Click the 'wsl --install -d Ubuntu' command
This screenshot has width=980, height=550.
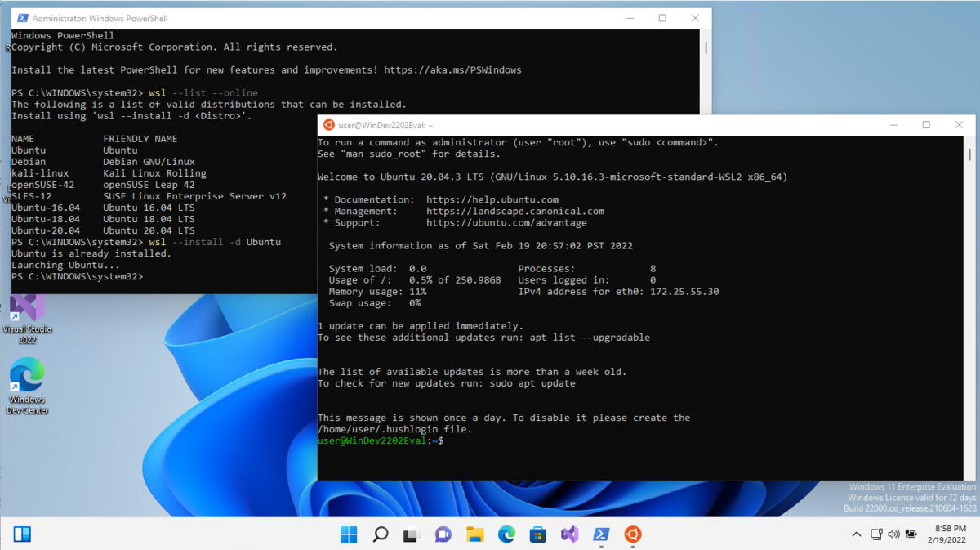click(x=215, y=243)
